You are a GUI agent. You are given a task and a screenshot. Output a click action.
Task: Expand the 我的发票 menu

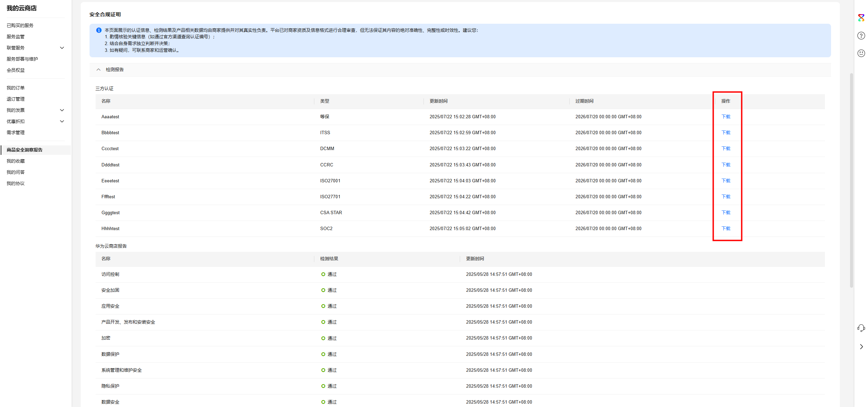tap(62, 110)
